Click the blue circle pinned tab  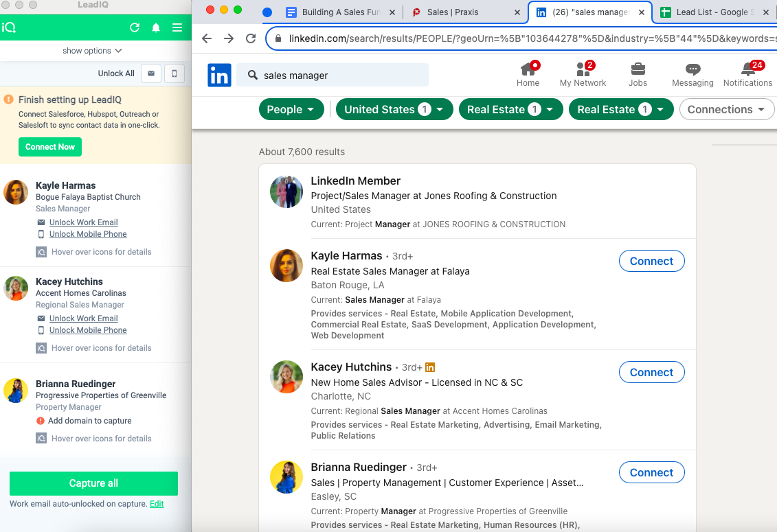(267, 12)
